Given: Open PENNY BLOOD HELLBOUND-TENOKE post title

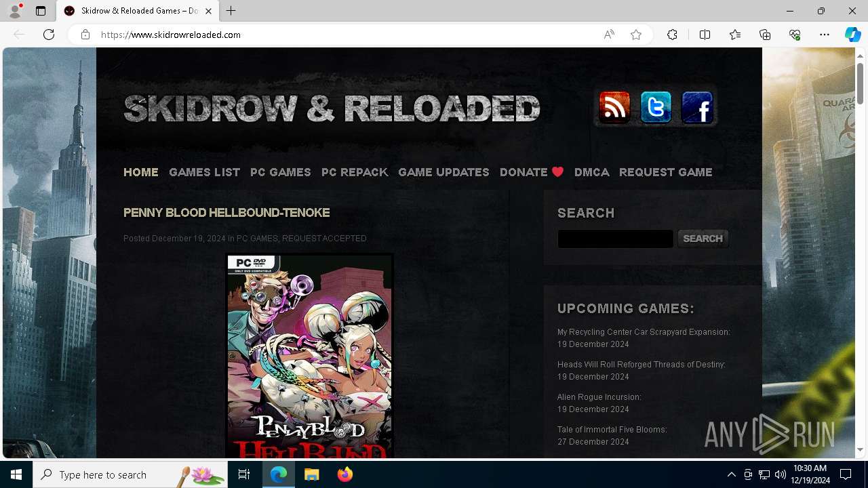Looking at the screenshot, I should coord(226,213).
